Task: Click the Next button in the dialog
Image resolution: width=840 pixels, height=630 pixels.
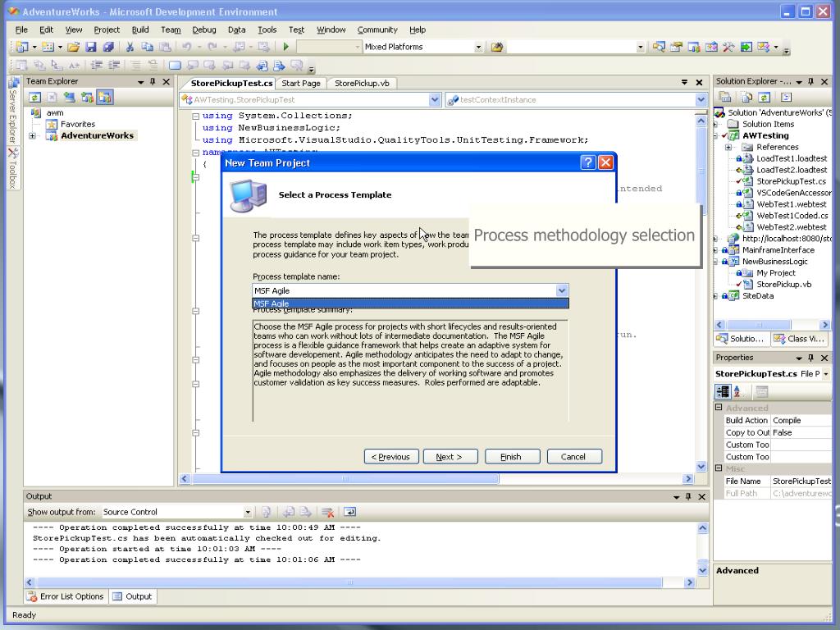Action: point(450,456)
